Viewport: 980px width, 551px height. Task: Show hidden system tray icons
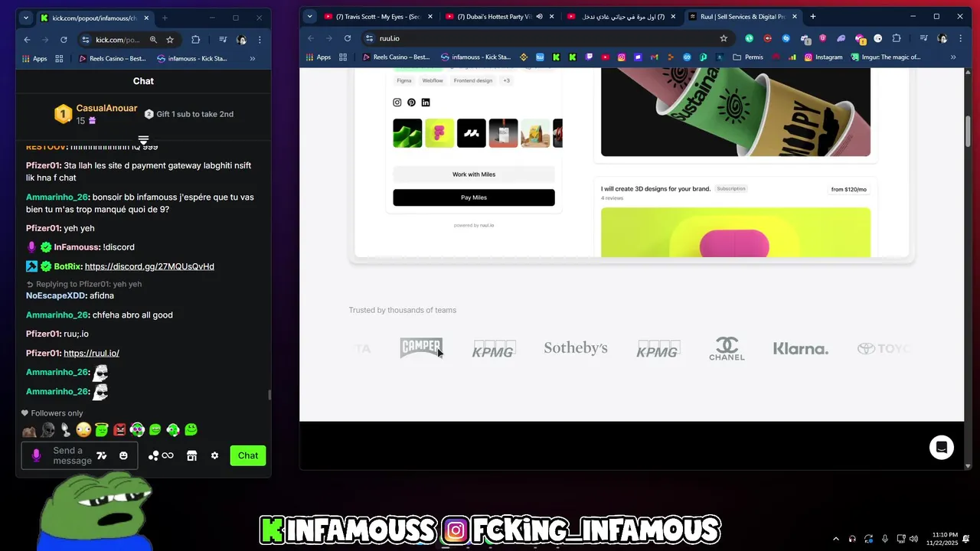pos(835,538)
